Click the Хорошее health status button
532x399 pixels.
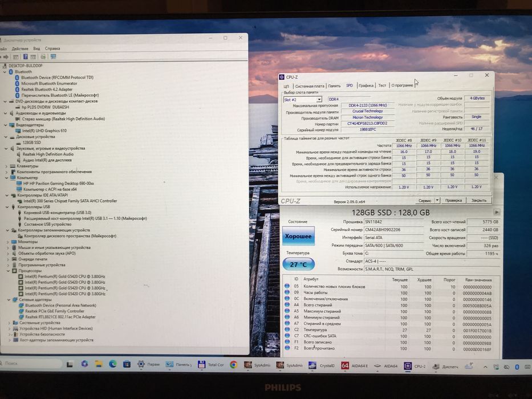(298, 236)
